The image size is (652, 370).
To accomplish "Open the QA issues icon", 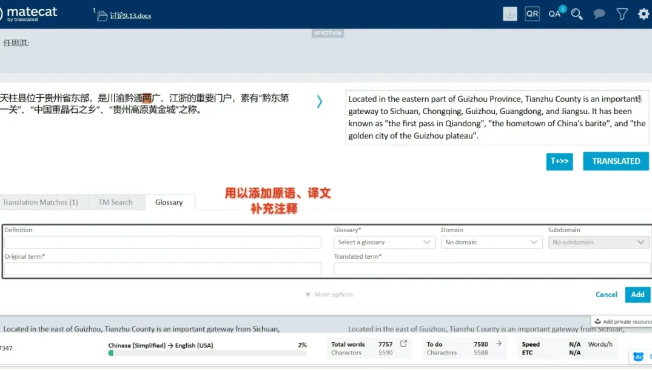I will tap(556, 13).
